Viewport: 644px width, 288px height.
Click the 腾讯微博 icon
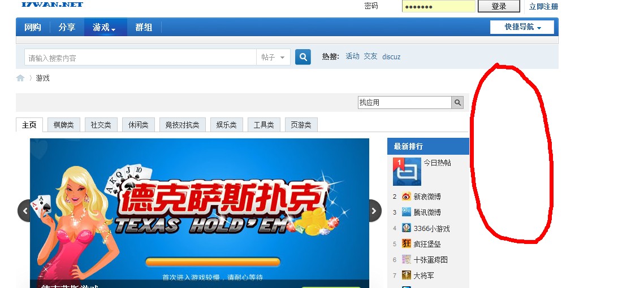[x=406, y=212]
